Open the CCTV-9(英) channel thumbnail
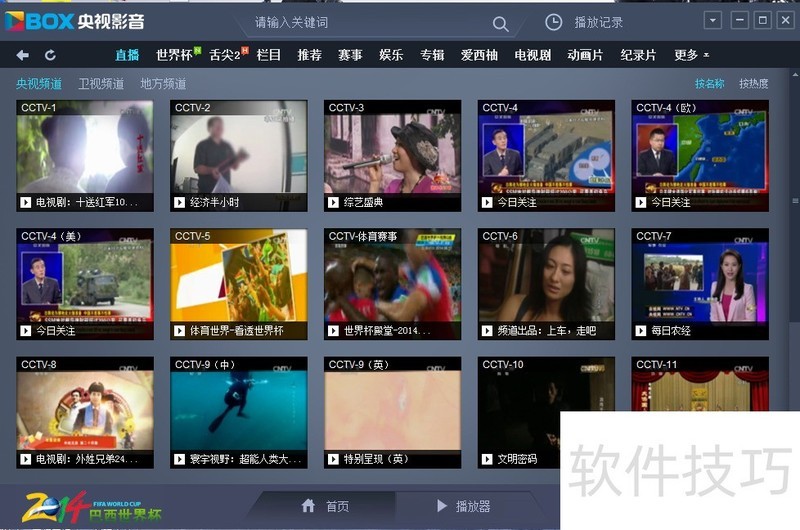800x530 pixels. click(392, 412)
